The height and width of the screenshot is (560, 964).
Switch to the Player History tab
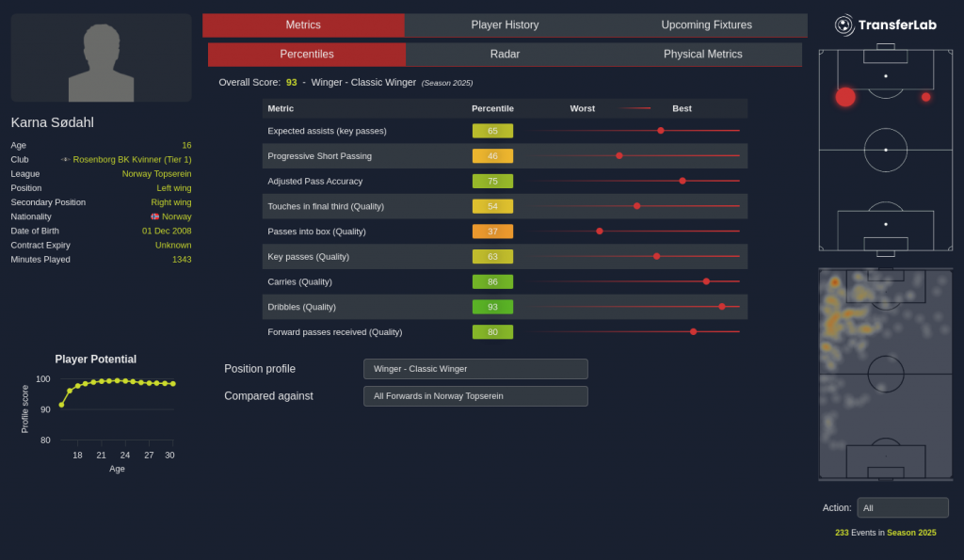tap(505, 25)
